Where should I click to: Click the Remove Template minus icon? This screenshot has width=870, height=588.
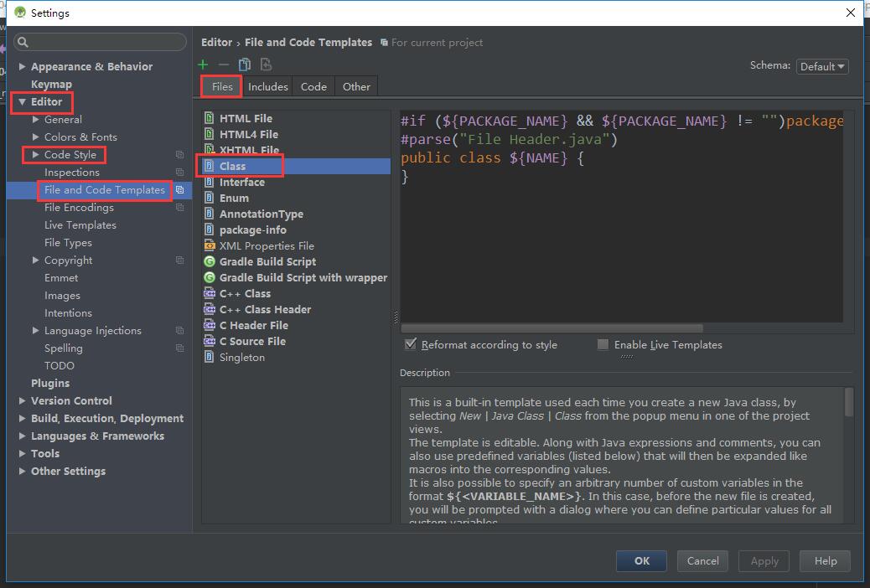click(223, 64)
